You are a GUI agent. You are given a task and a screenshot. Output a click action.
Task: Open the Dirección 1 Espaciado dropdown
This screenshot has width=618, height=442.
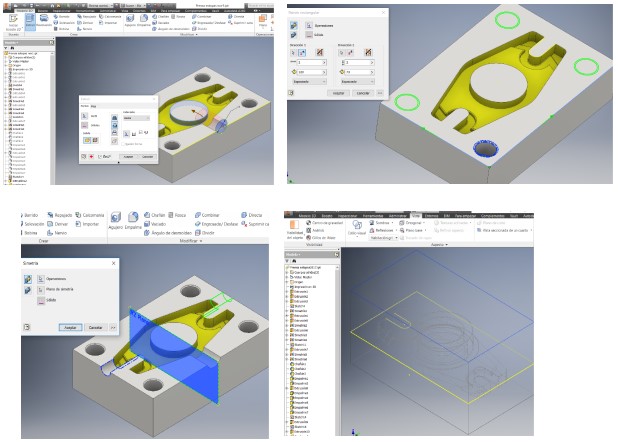[310, 82]
